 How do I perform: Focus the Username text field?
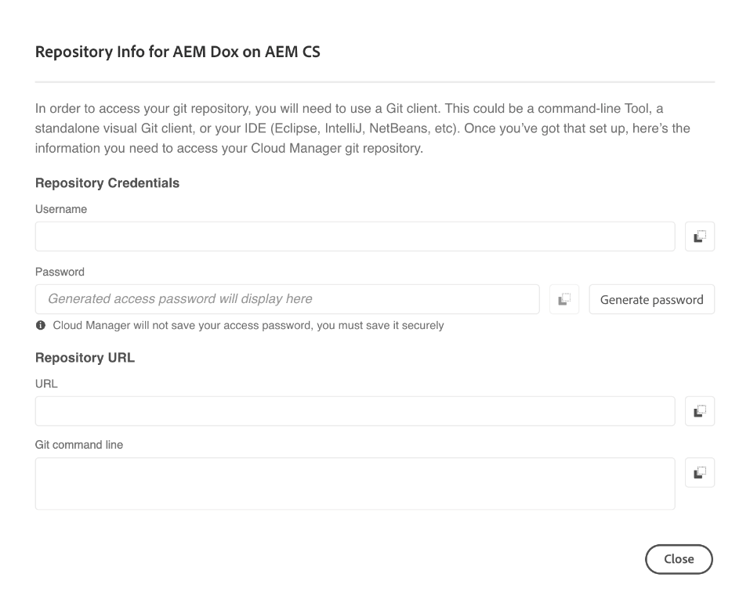pyautogui.click(x=355, y=237)
